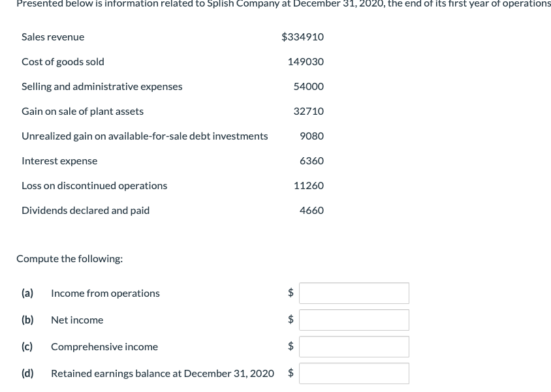Click the Comprehensive income answer box
This screenshot has width=551, height=392.
[x=353, y=346]
